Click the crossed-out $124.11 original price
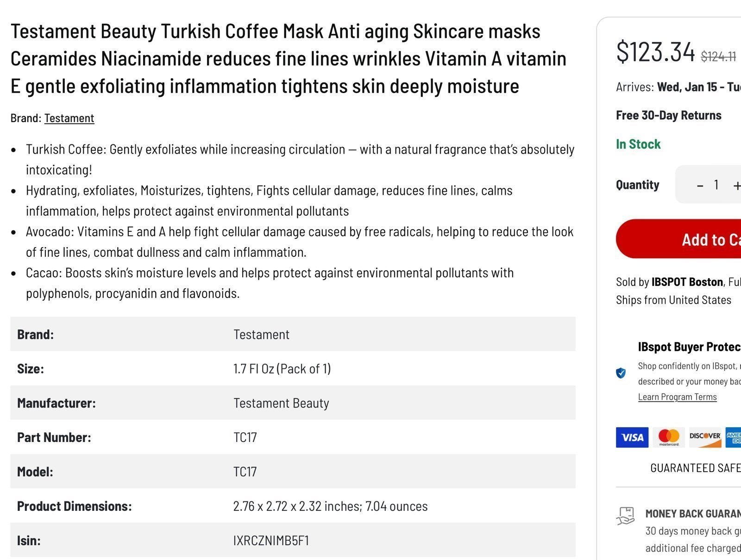The height and width of the screenshot is (560, 741). 718,56
